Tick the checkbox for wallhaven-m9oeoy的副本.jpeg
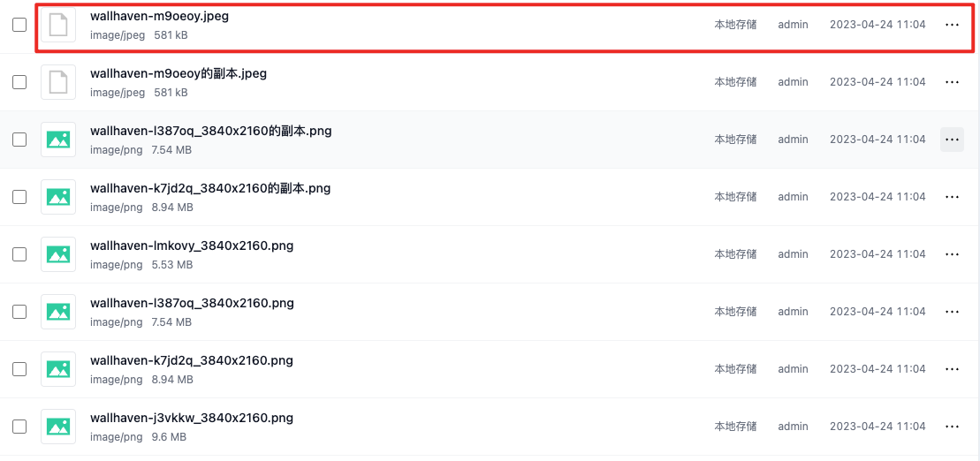The image size is (980, 461). click(x=19, y=82)
